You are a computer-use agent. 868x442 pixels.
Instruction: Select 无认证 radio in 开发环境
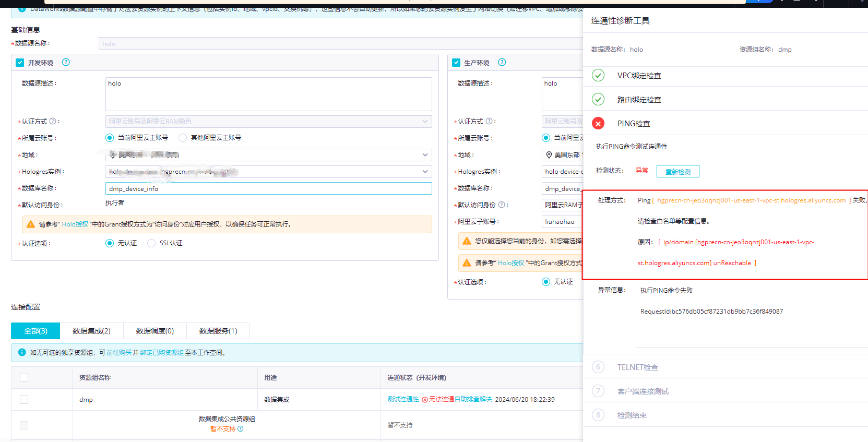[x=110, y=243]
